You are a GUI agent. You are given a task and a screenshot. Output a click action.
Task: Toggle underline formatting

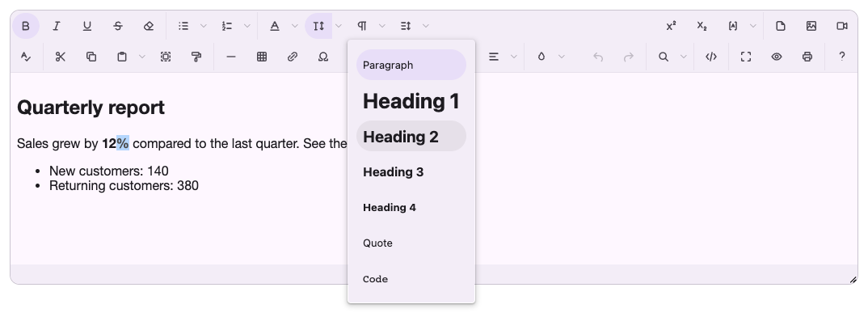tap(87, 26)
